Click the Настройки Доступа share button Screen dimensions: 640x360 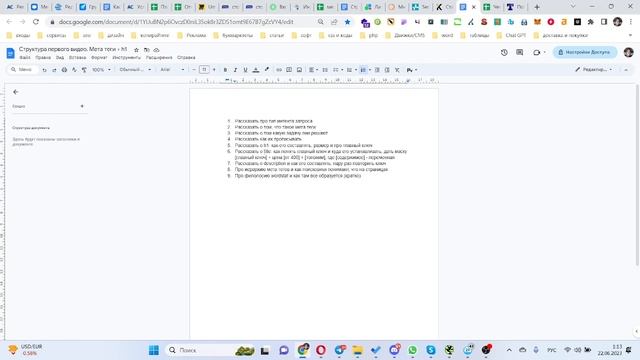(x=584, y=52)
